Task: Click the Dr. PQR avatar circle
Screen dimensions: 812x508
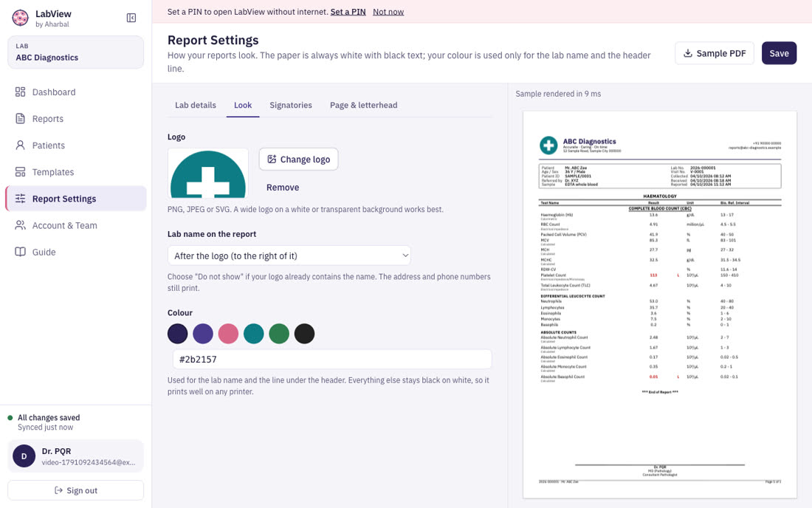Action: coord(24,456)
